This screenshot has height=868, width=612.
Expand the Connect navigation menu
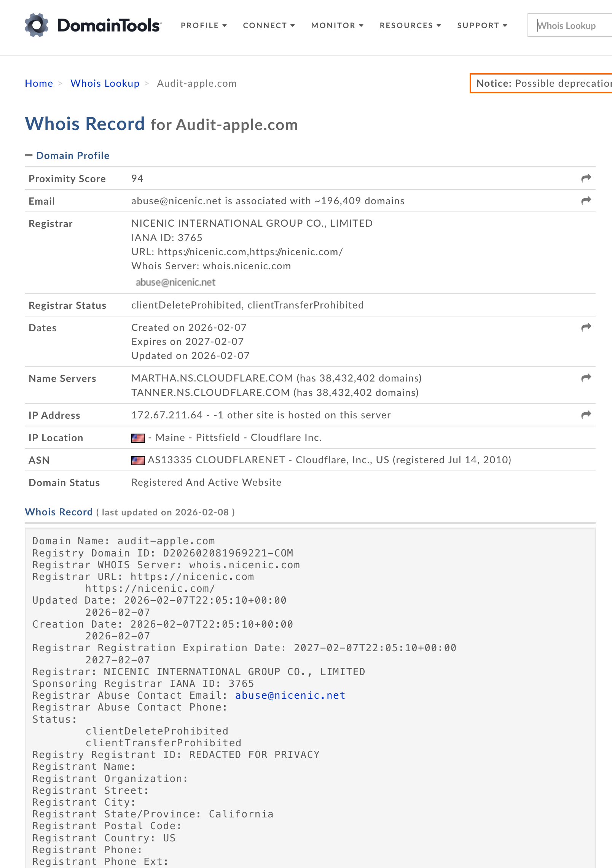pos(269,25)
